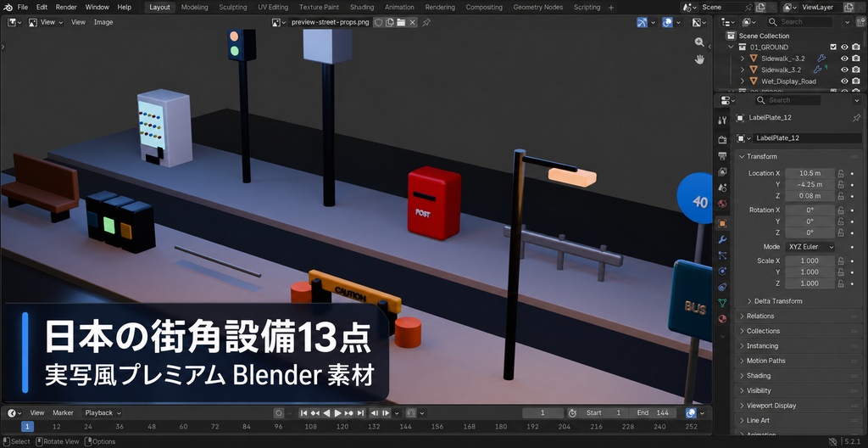Click the zoom magnifier icon in the image viewport
The width and height of the screenshot is (868, 448).
point(699,42)
